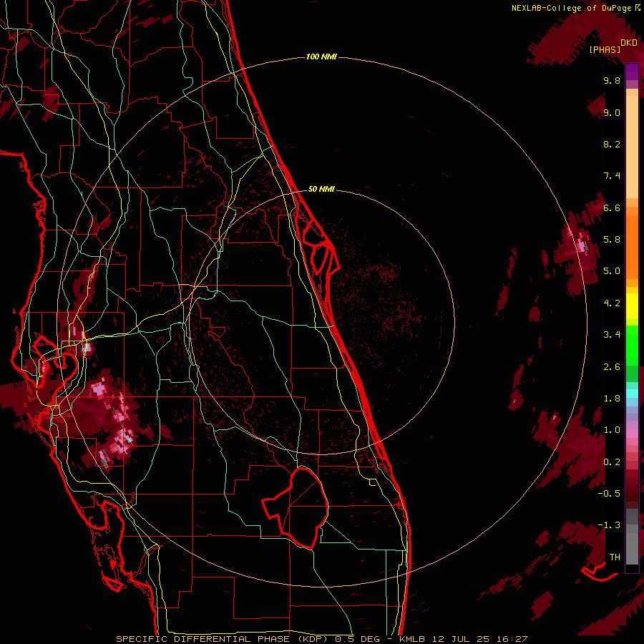Pick the orange color bar segment beside 5.8
This screenshot has height=644, width=644.
click(x=632, y=246)
